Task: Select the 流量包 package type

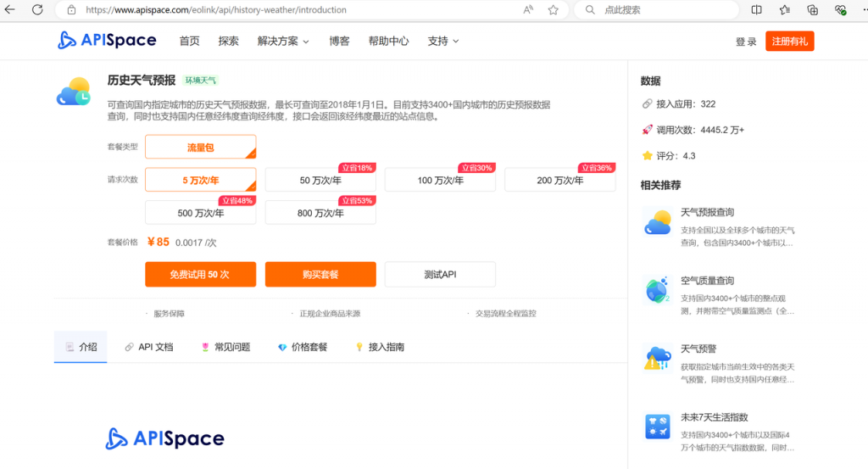Action: (x=200, y=148)
